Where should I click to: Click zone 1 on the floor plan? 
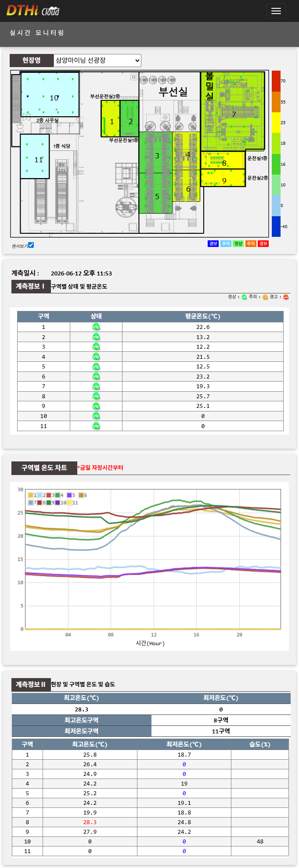pos(110,118)
